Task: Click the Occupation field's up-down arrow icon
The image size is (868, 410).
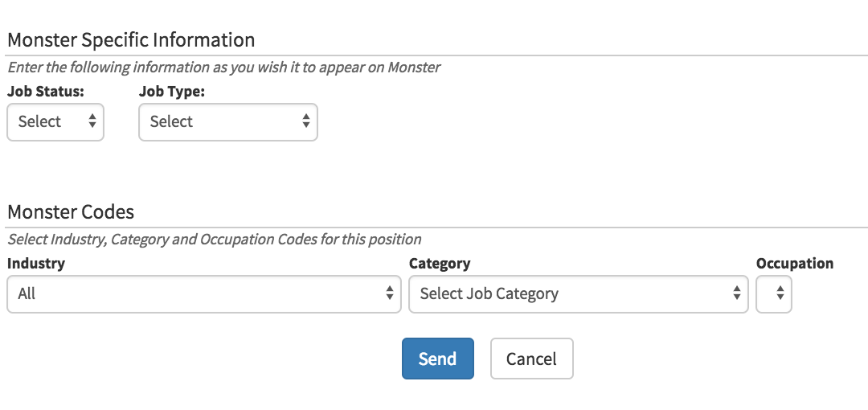Action: tap(780, 294)
